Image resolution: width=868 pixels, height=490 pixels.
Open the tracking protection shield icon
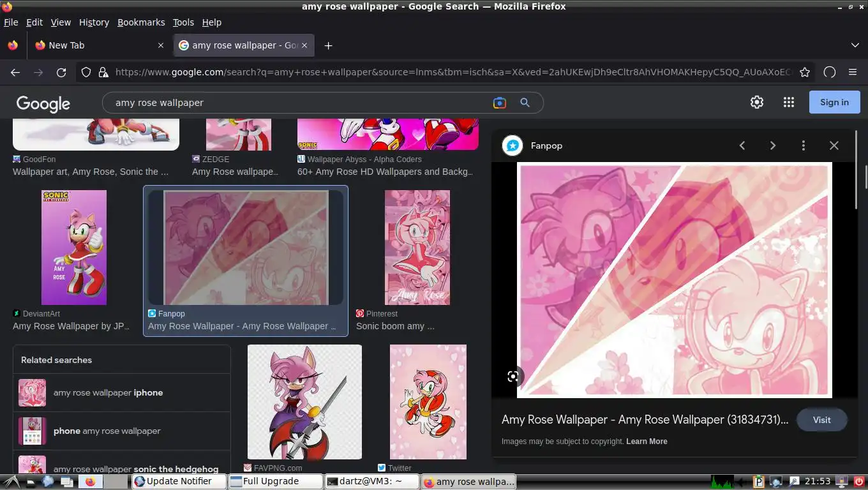pos(86,72)
